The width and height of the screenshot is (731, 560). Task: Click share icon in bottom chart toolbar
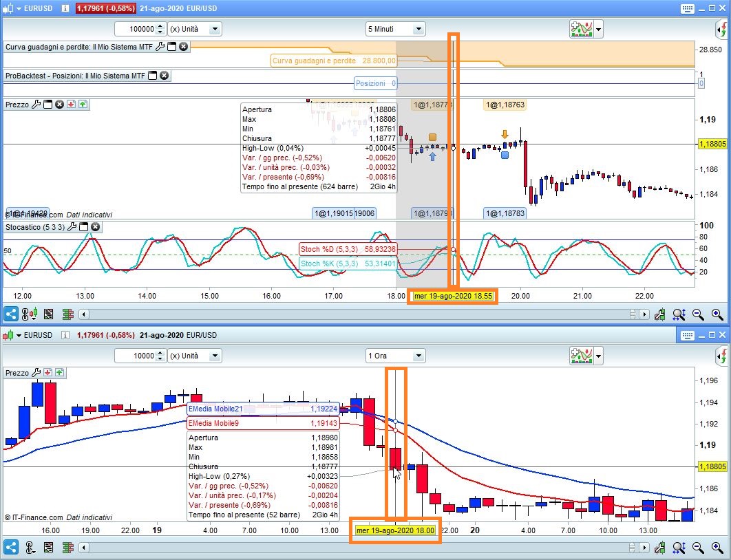(11, 547)
